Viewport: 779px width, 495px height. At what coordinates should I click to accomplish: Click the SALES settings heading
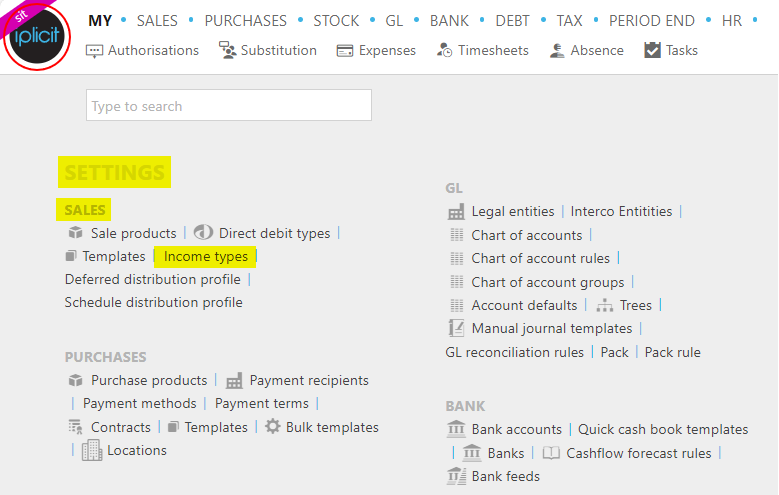84,210
